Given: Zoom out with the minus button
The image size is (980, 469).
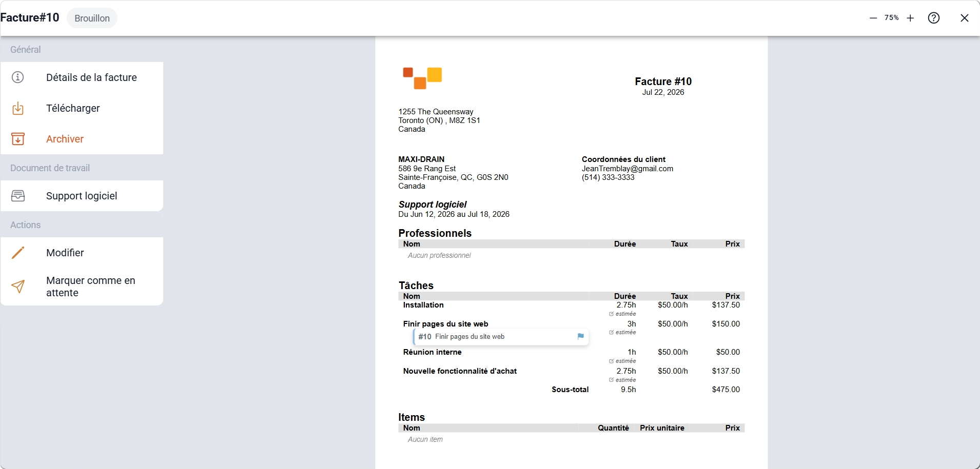Looking at the screenshot, I should (873, 18).
